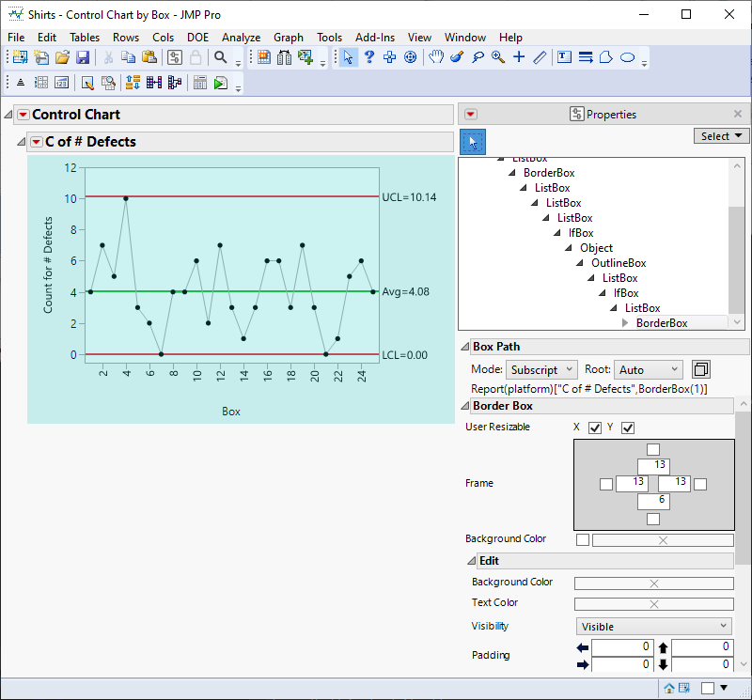This screenshot has height=700, width=752.
Task: Open the Control Chart red triangle menu
Action: click(23, 115)
